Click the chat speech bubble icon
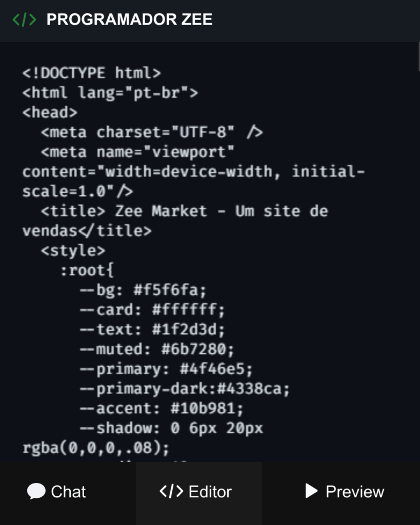This screenshot has height=525, width=420. coord(36,491)
